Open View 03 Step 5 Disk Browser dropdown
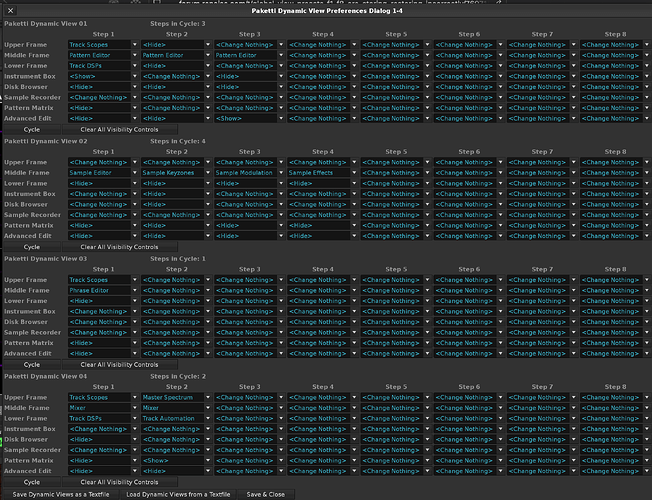The height and width of the screenshot is (500, 652). click(395, 322)
